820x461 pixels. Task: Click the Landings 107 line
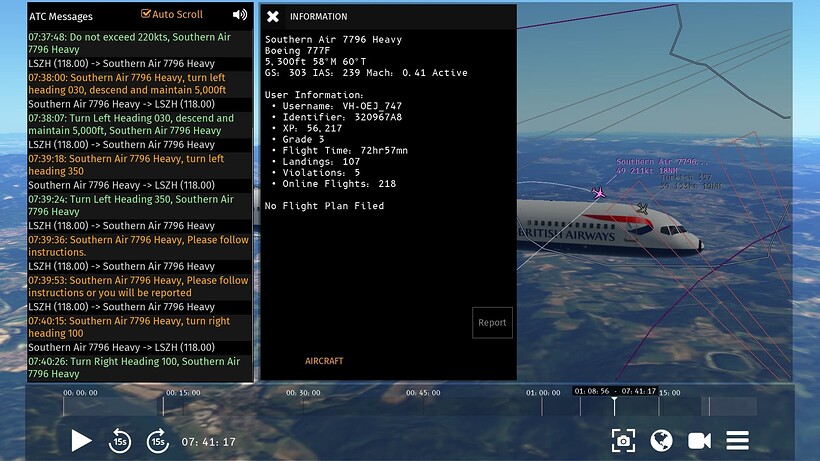[321, 162]
